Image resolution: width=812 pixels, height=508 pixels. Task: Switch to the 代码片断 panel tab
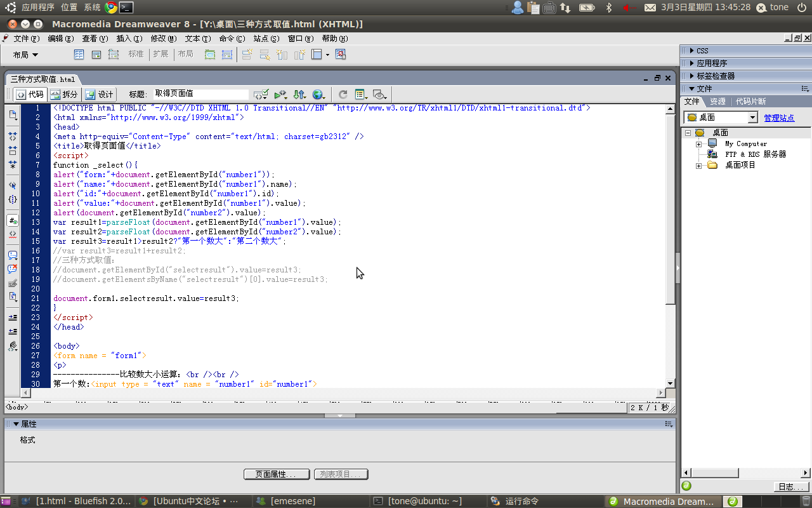[x=750, y=102]
